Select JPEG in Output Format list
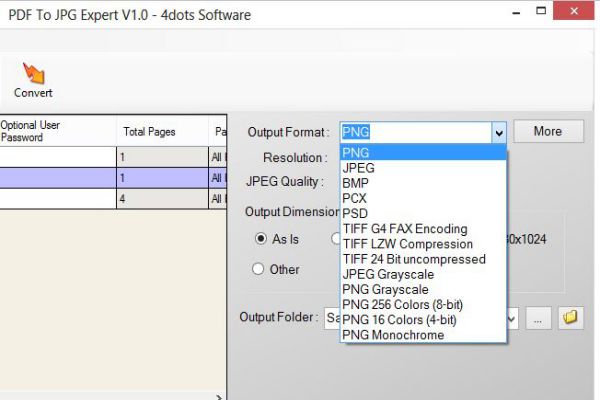 423,168
